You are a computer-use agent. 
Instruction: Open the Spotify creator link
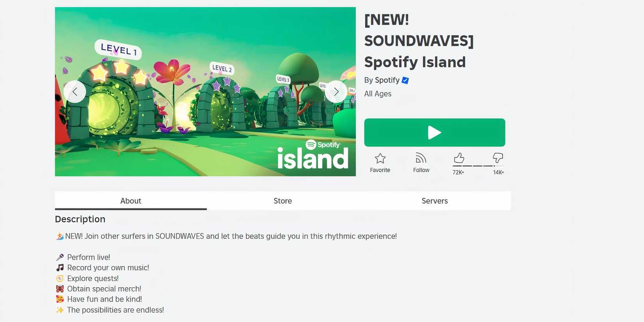coord(387,80)
